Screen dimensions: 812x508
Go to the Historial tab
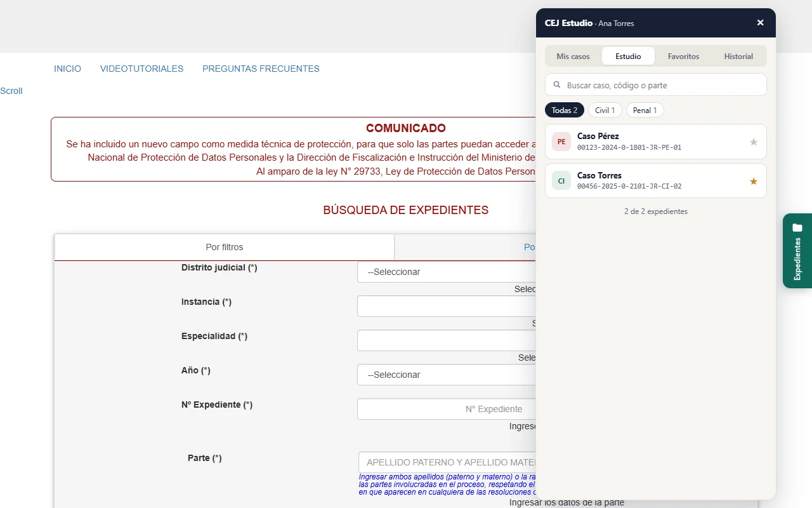(738, 56)
